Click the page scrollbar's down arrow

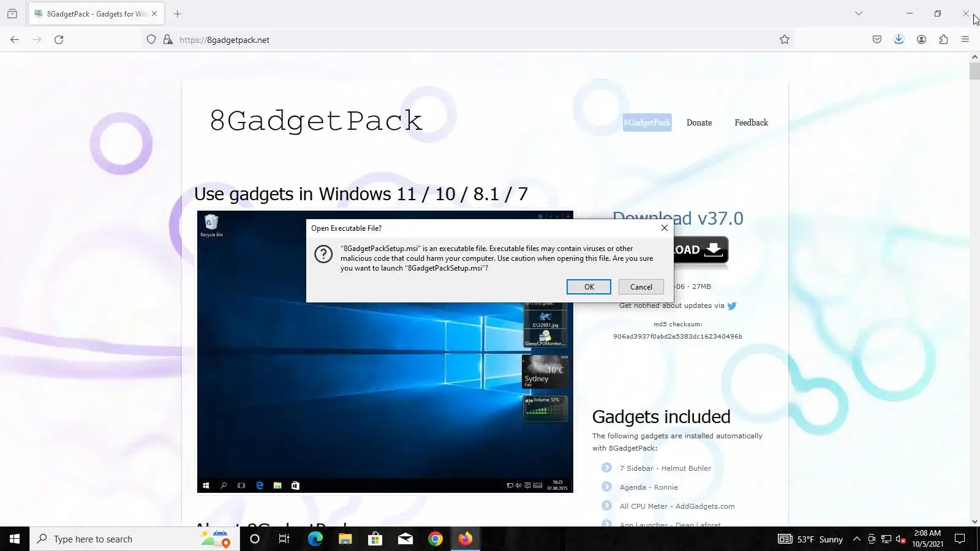pos(974,522)
